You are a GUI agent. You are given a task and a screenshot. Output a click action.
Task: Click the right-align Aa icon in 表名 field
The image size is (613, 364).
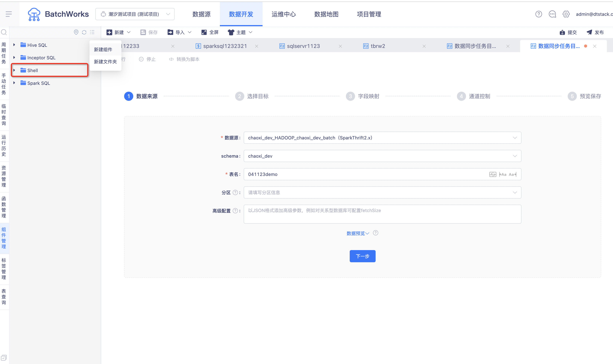(513, 174)
